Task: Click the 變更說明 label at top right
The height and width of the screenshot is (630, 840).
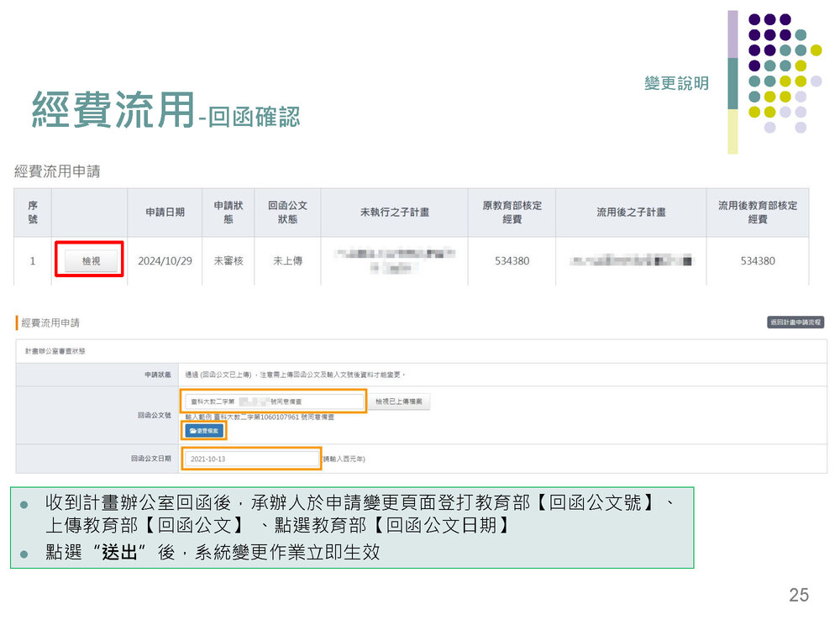Action: pyautogui.click(x=676, y=83)
